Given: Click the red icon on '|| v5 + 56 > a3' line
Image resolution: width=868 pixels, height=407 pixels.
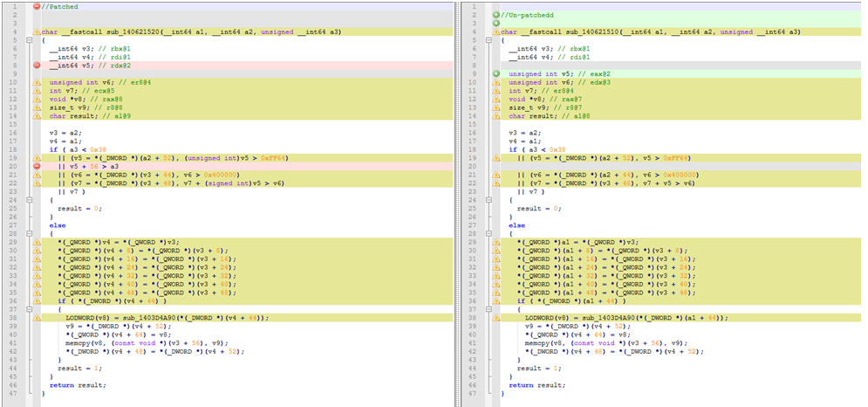Looking at the screenshot, I should click(x=38, y=165).
